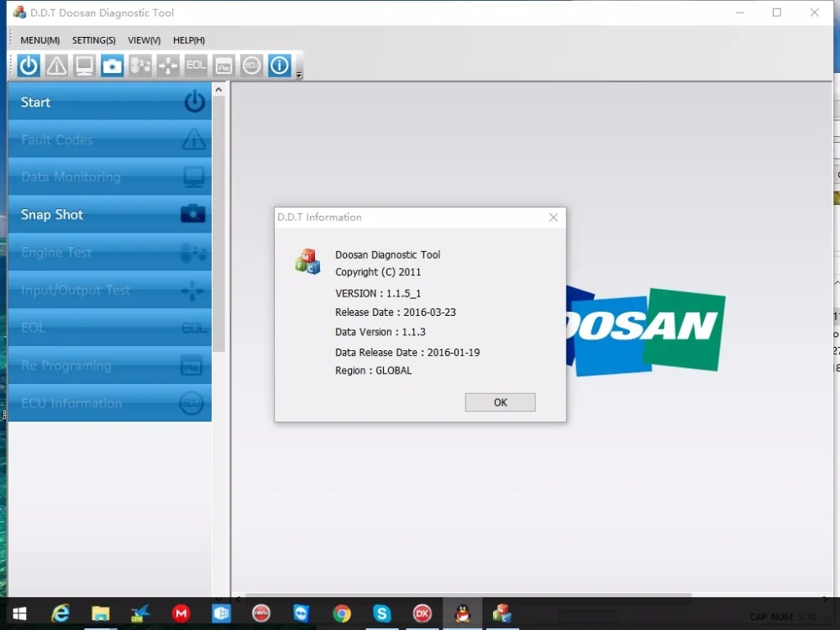This screenshot has width=840, height=630.
Task: Click the toolbar overflow chevron
Action: [x=297, y=72]
